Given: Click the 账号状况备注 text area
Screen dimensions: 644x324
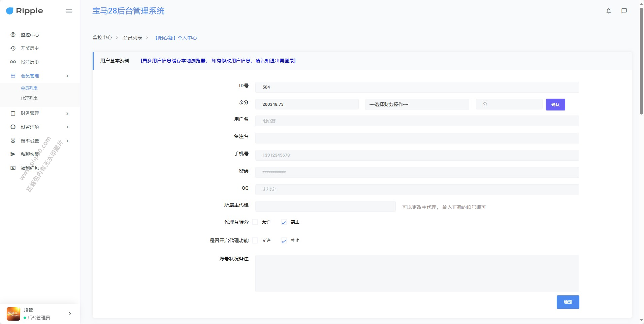Looking at the screenshot, I should [417, 273].
